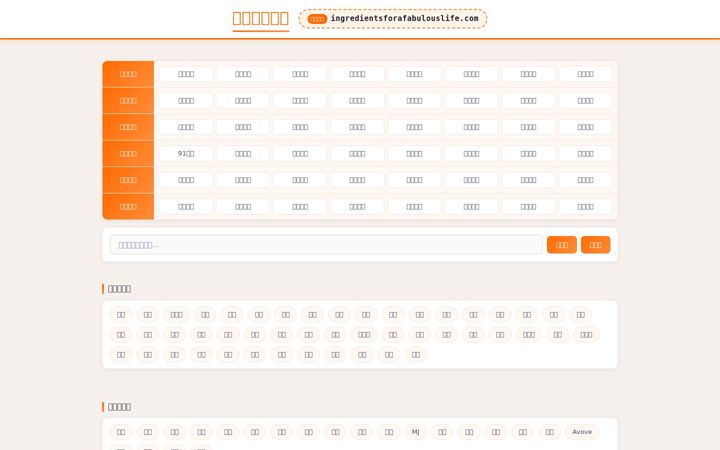
Task: Select the Avove tag
Action: pos(582,432)
